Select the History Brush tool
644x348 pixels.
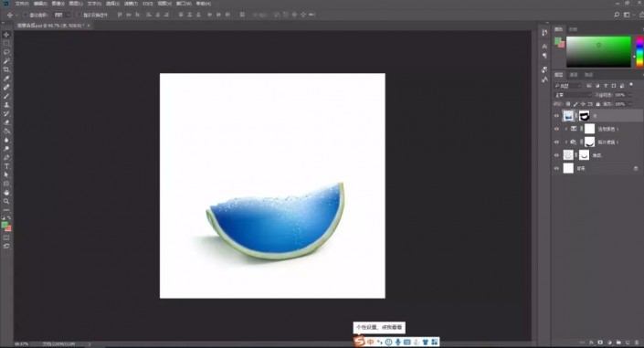click(x=6, y=113)
